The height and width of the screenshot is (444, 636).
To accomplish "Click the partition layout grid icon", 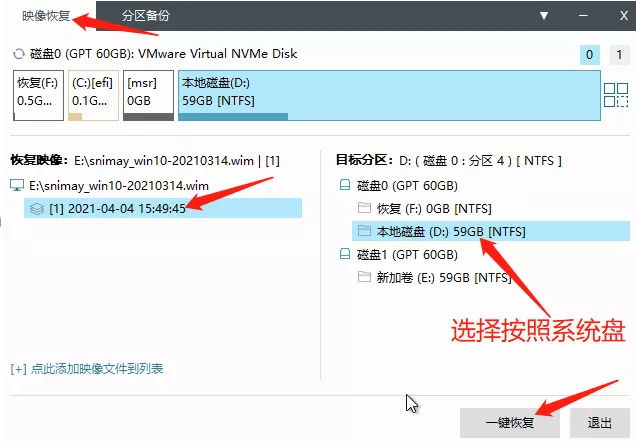I will (x=616, y=95).
